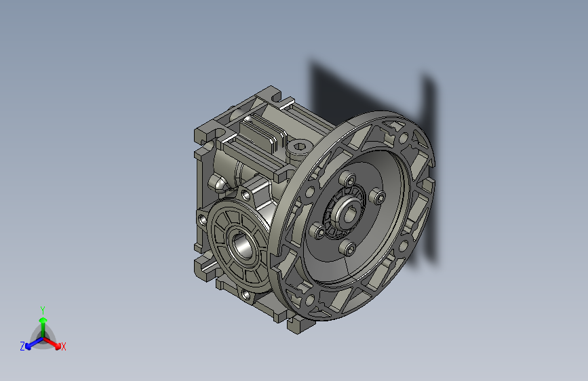
Task: Select the small ribbed side cover hollow bore
Action: 243,245
